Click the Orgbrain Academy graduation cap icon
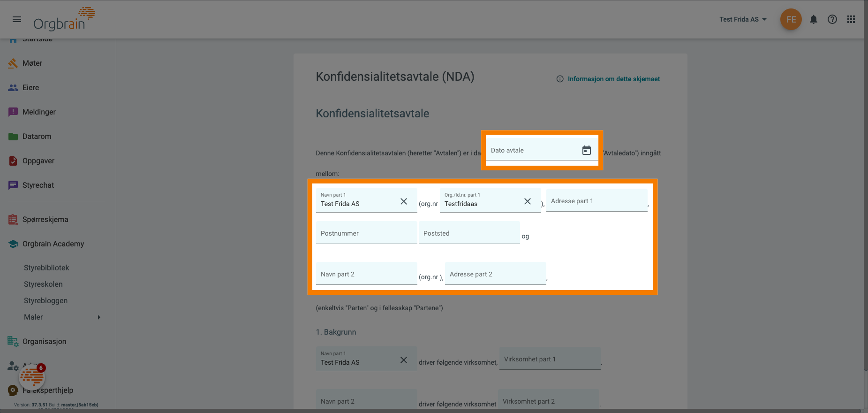The height and width of the screenshot is (413, 868). (13, 244)
